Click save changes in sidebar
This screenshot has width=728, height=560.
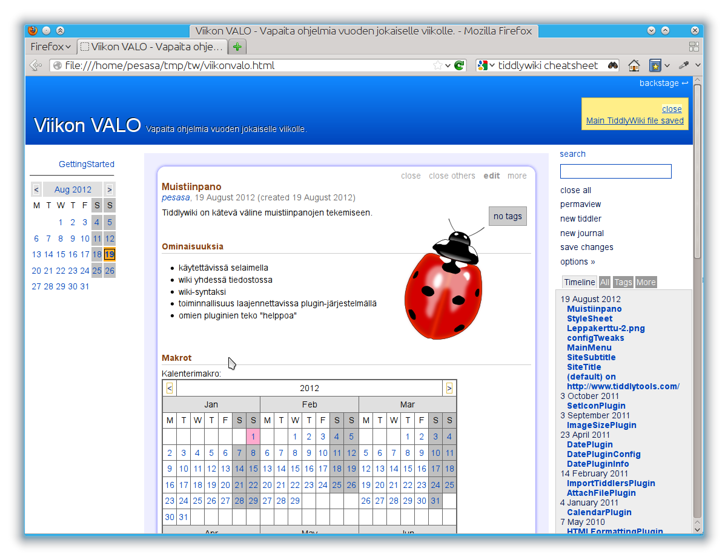point(587,247)
